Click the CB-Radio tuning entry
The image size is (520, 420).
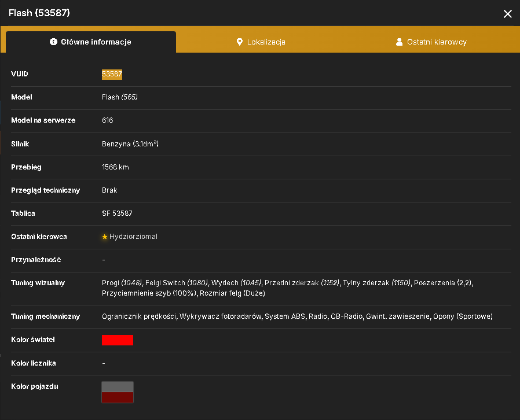coord(346,316)
